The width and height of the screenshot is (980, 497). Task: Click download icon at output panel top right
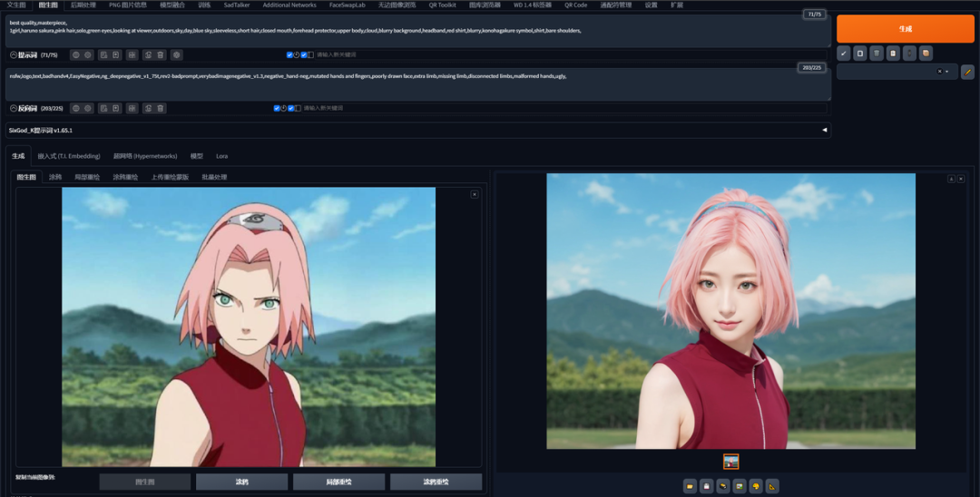pyautogui.click(x=951, y=179)
